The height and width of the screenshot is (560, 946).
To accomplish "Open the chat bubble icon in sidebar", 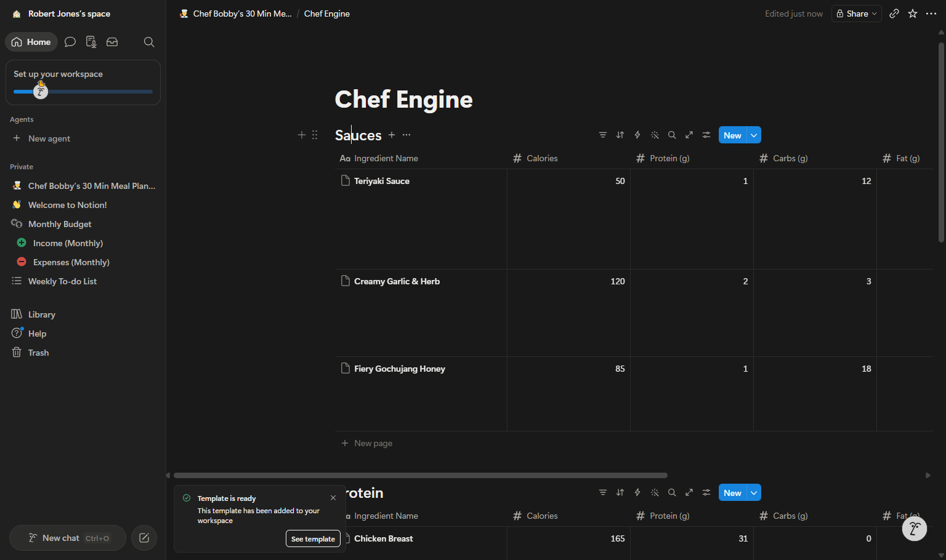I will (70, 42).
